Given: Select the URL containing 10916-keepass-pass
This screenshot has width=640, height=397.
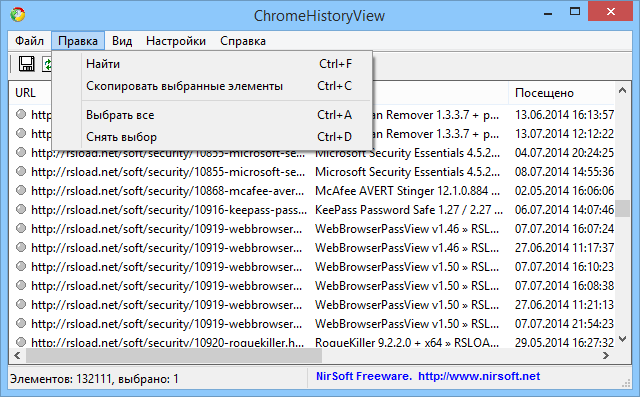Looking at the screenshot, I should pyautogui.click(x=169, y=210).
